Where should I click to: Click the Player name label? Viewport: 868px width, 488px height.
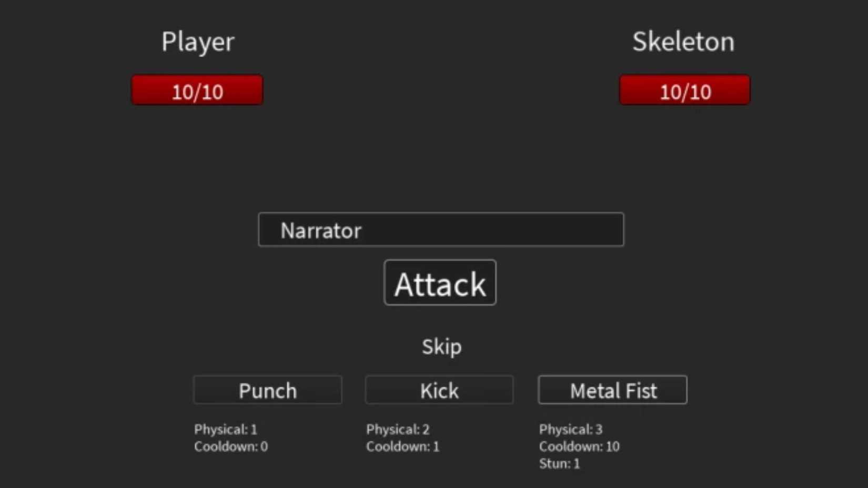[198, 42]
